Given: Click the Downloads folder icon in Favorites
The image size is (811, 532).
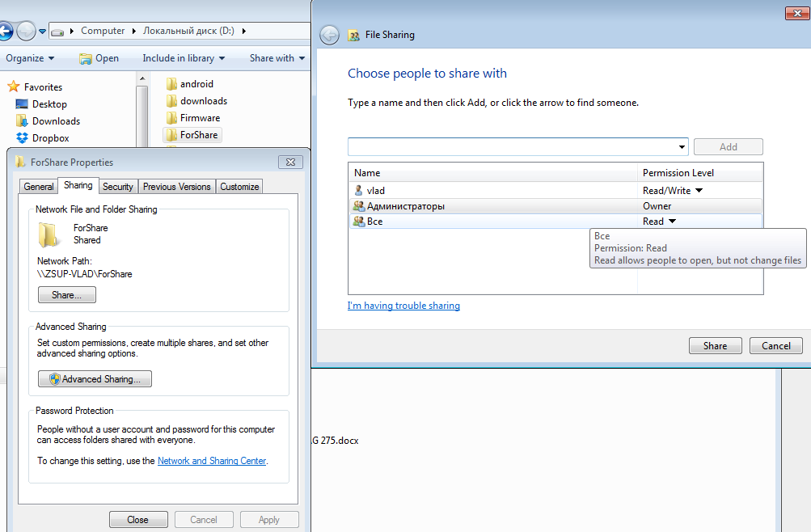Looking at the screenshot, I should (22, 121).
